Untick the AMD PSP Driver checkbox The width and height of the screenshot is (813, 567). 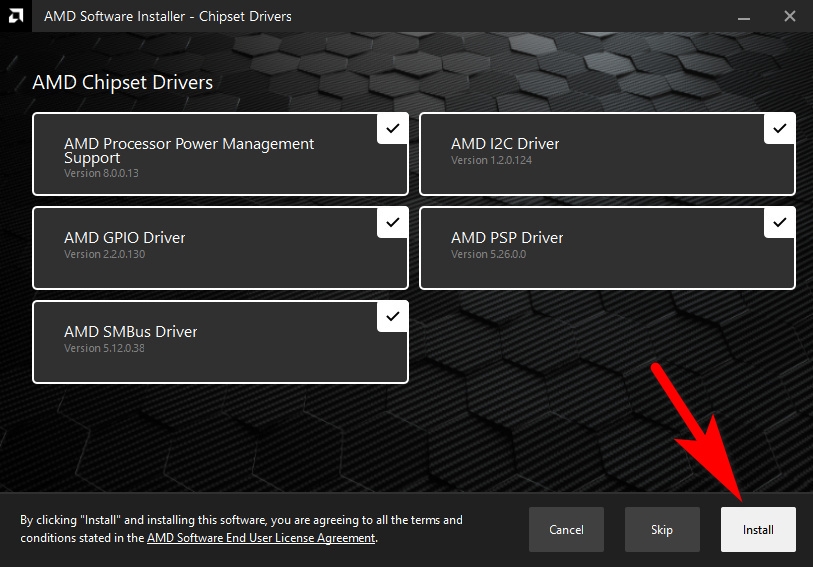[x=779, y=222]
